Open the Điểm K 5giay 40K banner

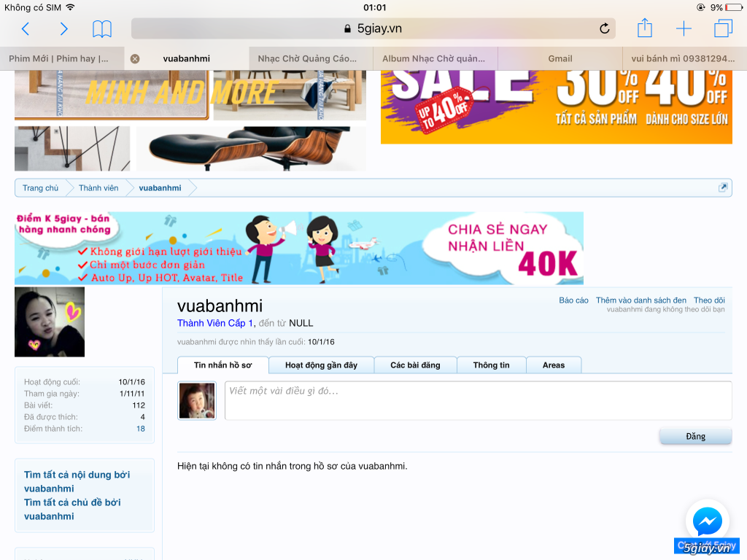coord(298,248)
